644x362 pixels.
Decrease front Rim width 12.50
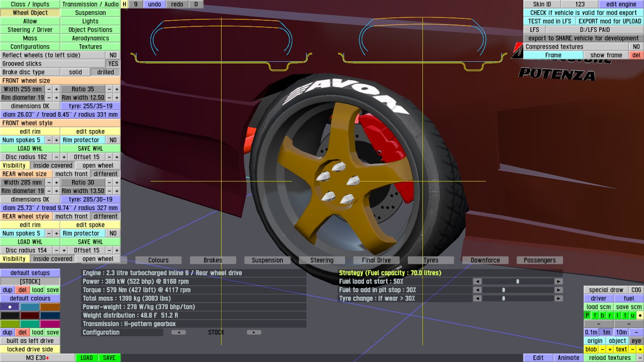pos(109,98)
